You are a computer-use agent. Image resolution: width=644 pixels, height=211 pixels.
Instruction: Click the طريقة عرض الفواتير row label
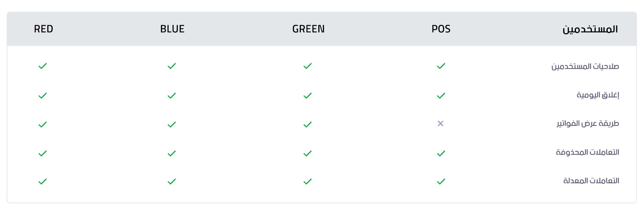[588, 124]
